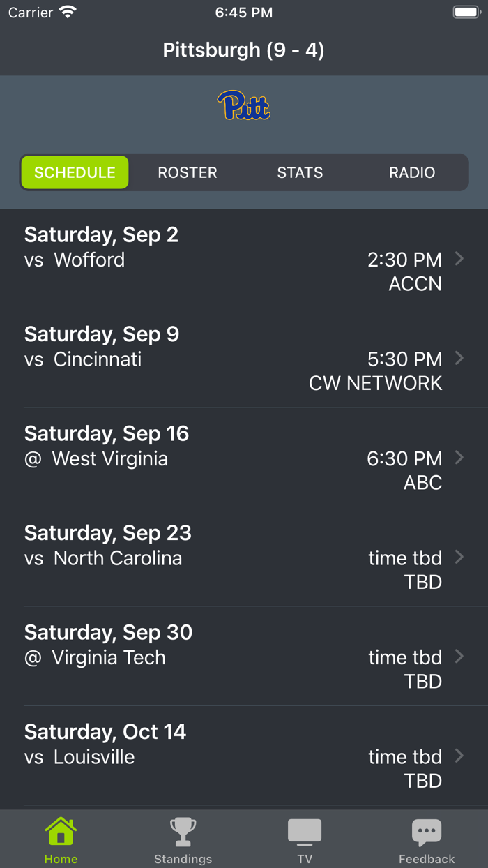Switch to the ROSTER segment

(x=188, y=172)
